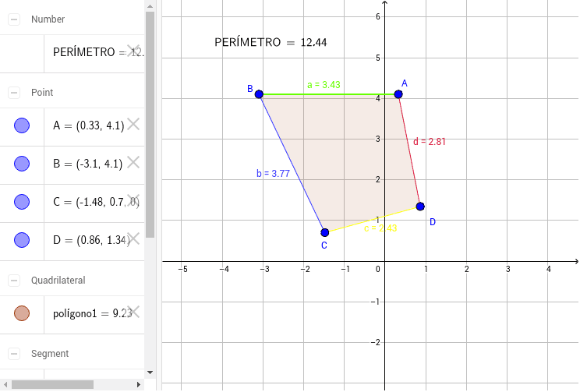Click the vertical scrollbar down arrow

coord(150,373)
